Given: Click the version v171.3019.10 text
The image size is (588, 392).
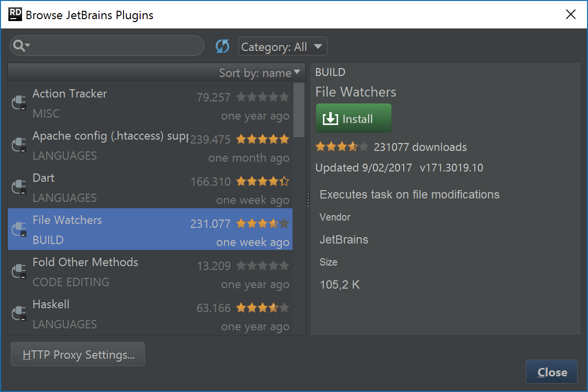Looking at the screenshot, I should (x=451, y=168).
